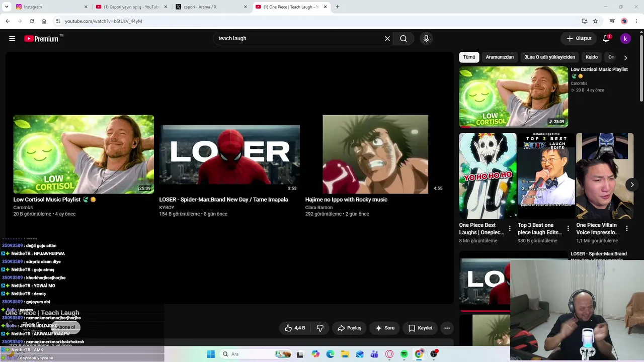Open Caromobs channel link in sidebar

tap(579, 83)
